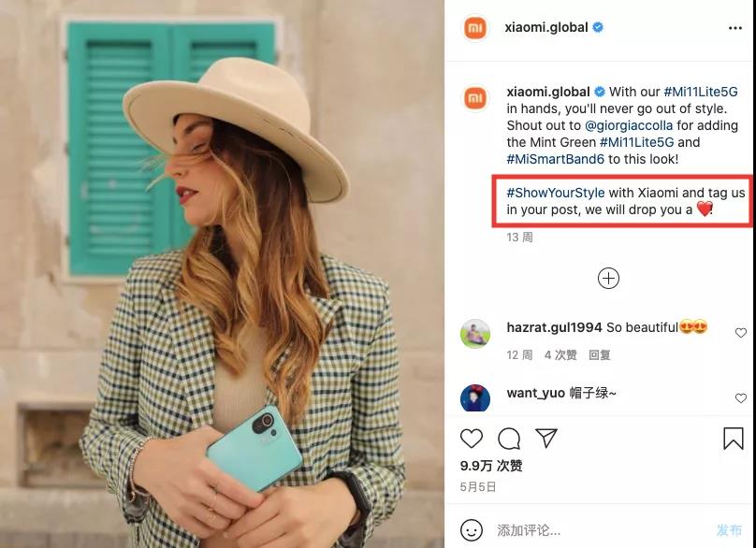Click 回复 to reply to hazrat.gul1994
Screen dimensions: 756x548
click(600, 355)
